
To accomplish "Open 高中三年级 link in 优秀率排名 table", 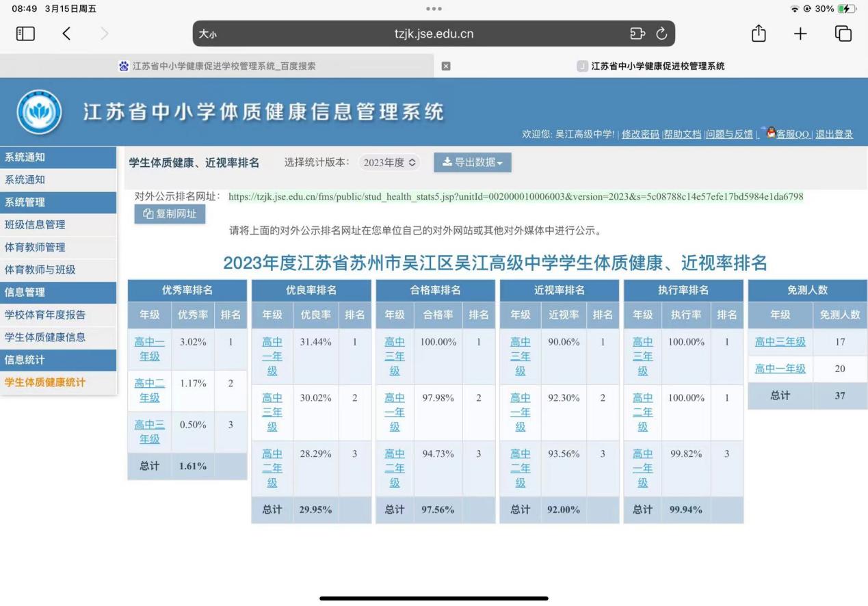I will pyautogui.click(x=149, y=432).
